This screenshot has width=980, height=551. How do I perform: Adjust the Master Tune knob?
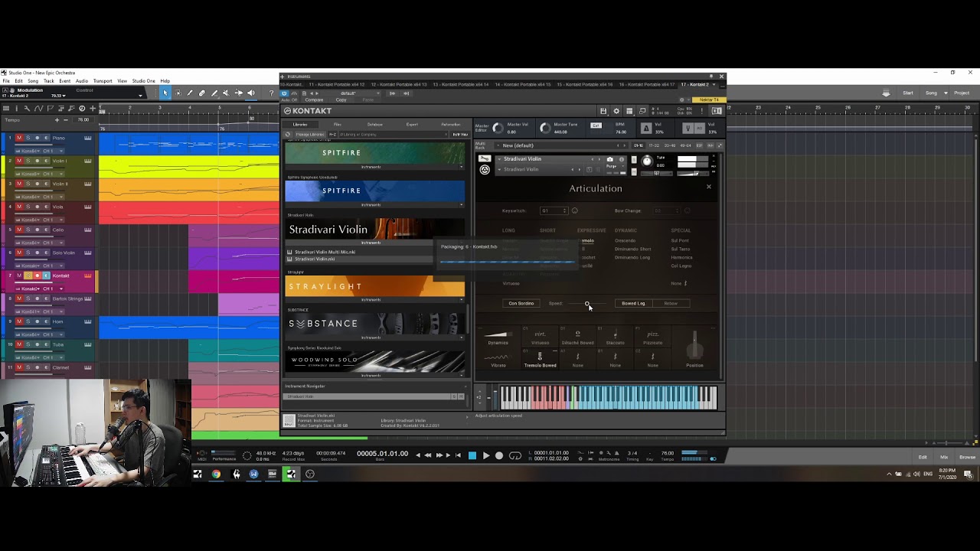tap(544, 128)
